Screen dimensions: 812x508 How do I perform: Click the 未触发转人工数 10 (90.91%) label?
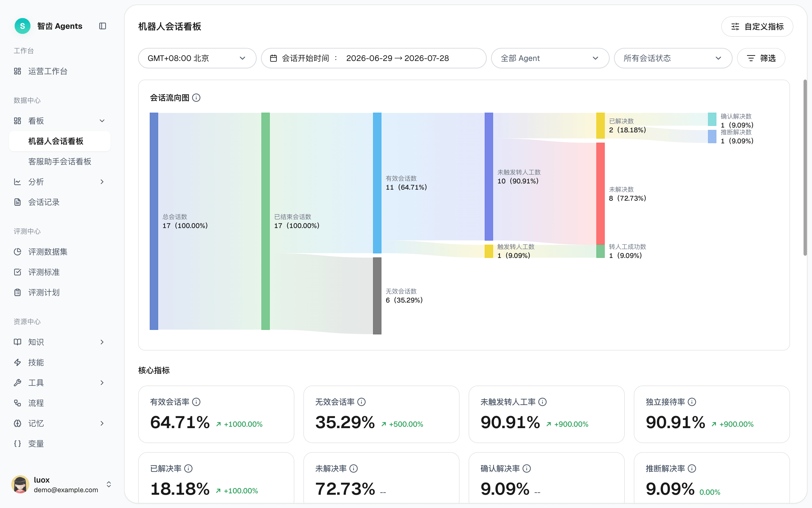(519, 177)
